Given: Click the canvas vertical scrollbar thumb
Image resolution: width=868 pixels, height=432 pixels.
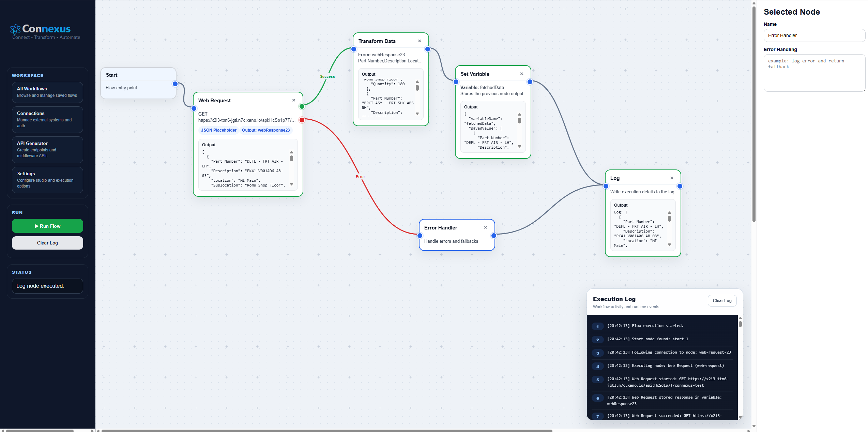Looking at the screenshot, I should 754,114.
